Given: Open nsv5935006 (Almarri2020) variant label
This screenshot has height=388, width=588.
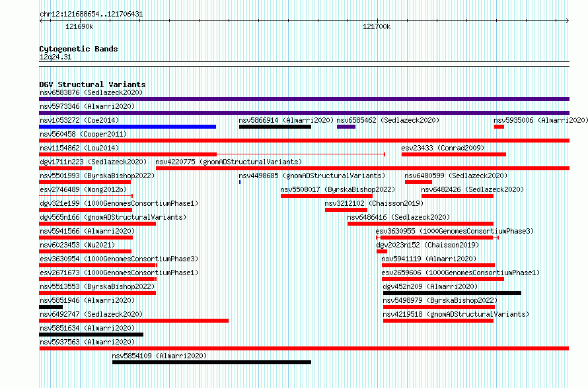Looking at the screenshot, I should (541, 120).
